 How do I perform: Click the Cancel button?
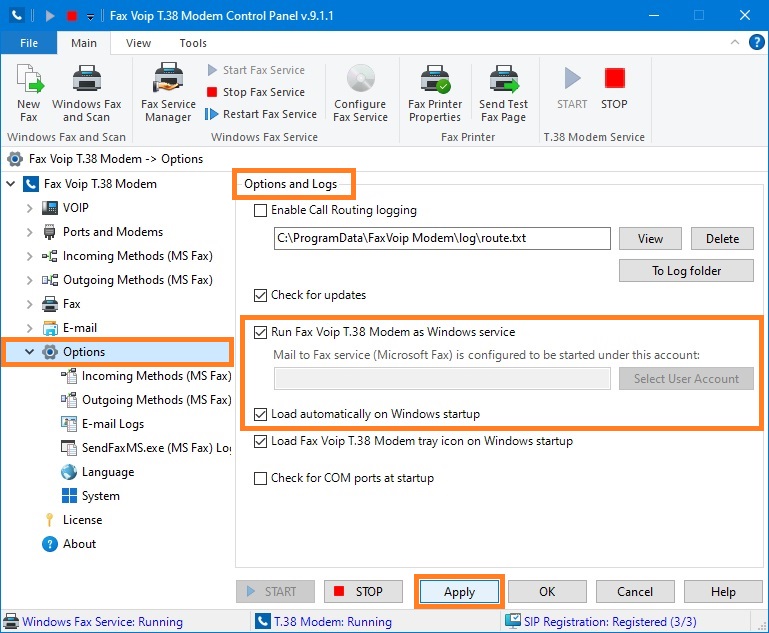pos(635,592)
